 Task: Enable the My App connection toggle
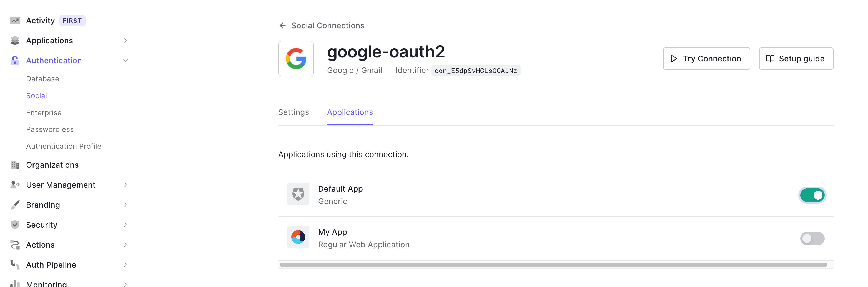point(812,238)
